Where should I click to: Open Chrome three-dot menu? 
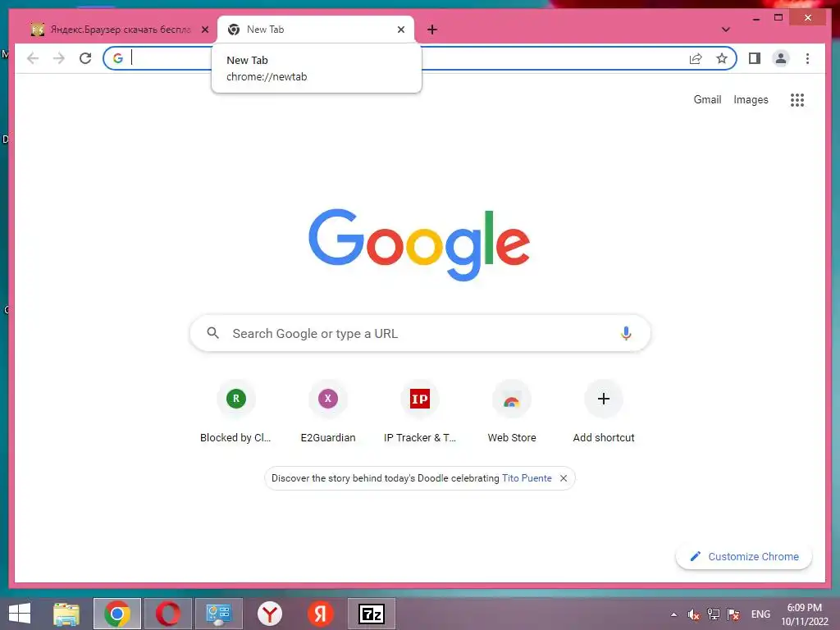tap(807, 58)
